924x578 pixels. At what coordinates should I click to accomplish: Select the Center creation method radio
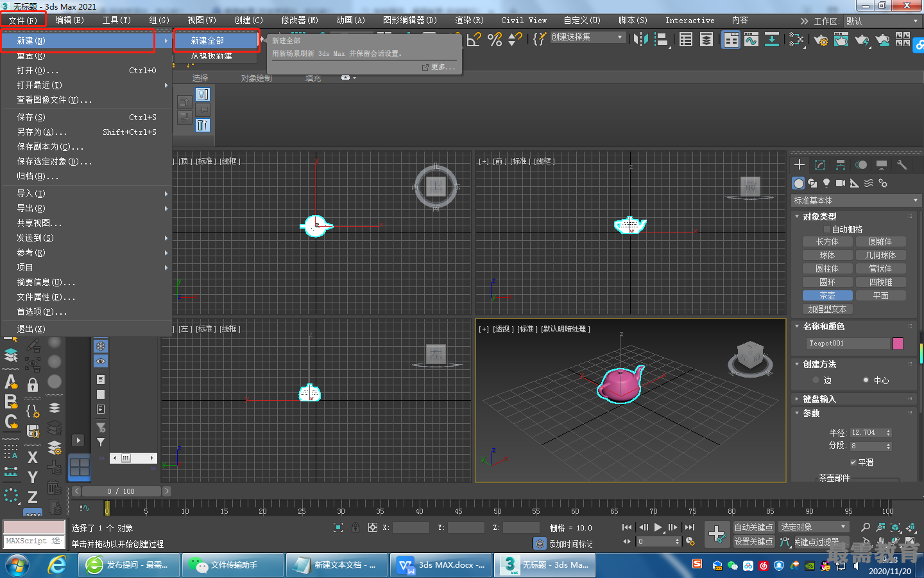coord(866,380)
